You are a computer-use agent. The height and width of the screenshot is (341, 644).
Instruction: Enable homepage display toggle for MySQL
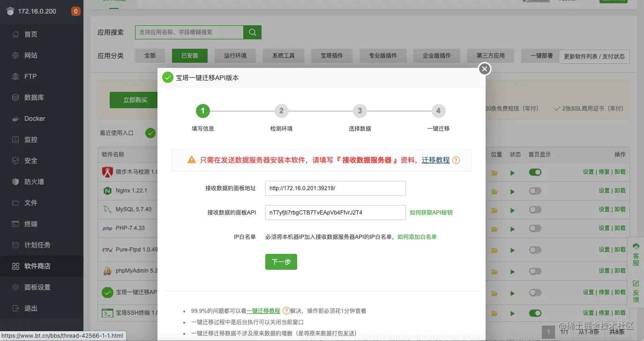coord(535,209)
